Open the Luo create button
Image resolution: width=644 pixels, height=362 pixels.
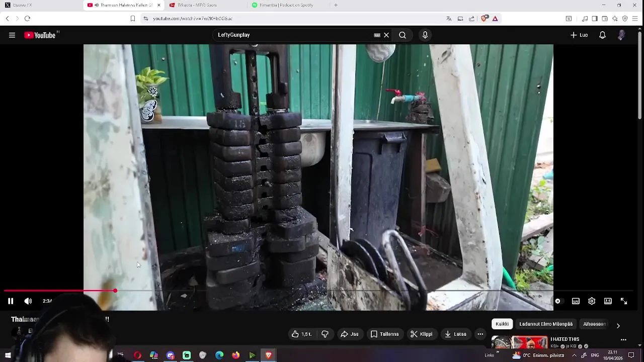pos(579,35)
